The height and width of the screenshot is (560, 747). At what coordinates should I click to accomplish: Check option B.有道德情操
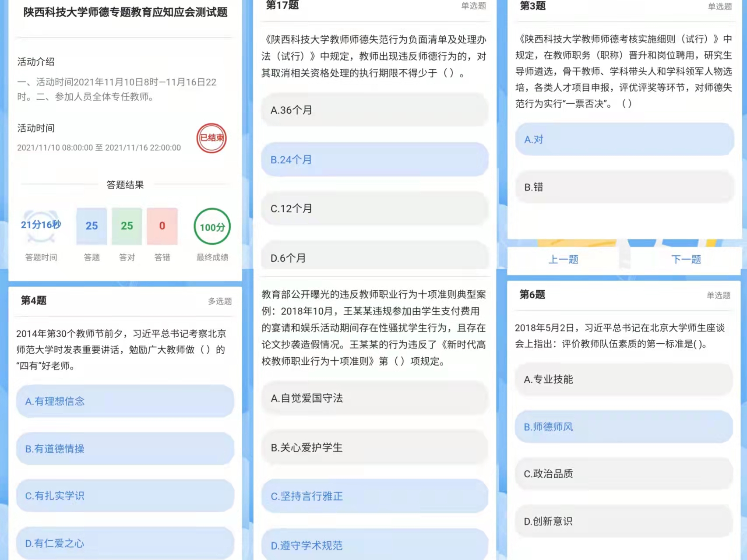[x=125, y=449]
